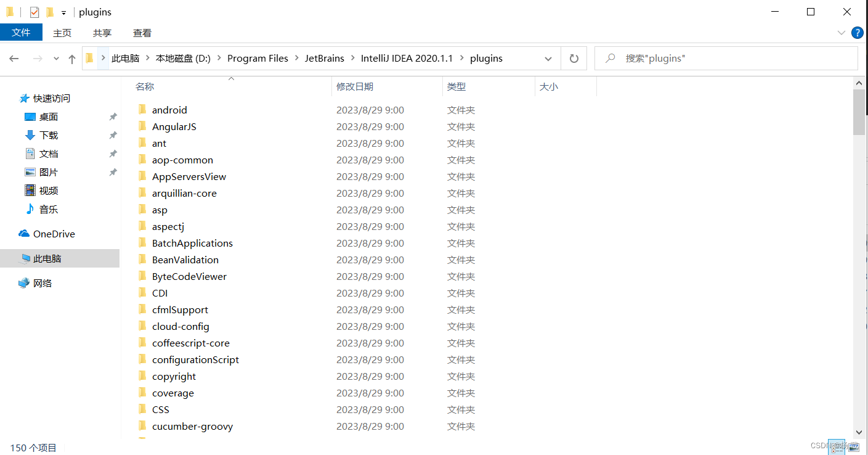Select the copyright folder name

[174, 376]
